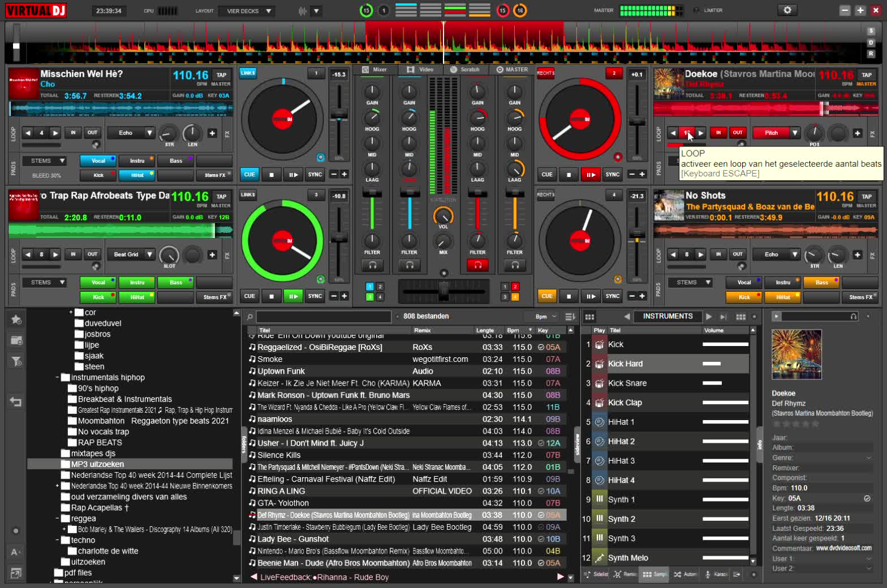
Task: Click Stems FX pad on deck 3
Action: [x=214, y=297]
